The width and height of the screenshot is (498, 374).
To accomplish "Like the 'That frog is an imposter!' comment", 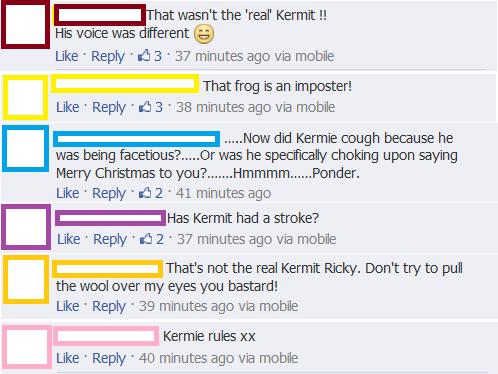I will 68,107.
